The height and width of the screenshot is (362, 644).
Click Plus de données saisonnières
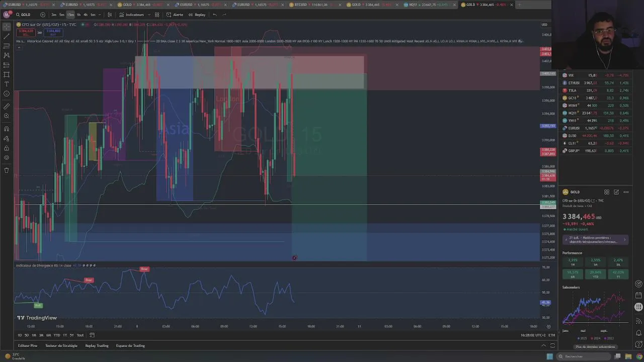tap(595, 347)
